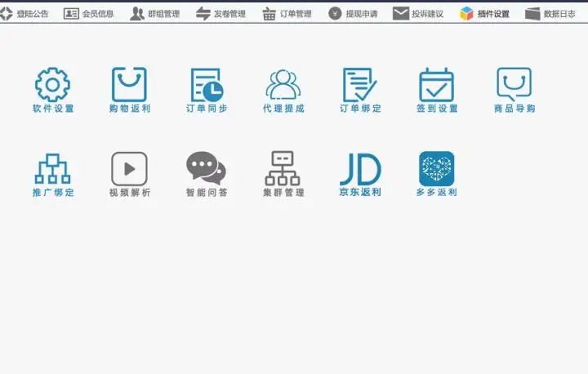Open the 多多返利 heart icon

click(436, 169)
